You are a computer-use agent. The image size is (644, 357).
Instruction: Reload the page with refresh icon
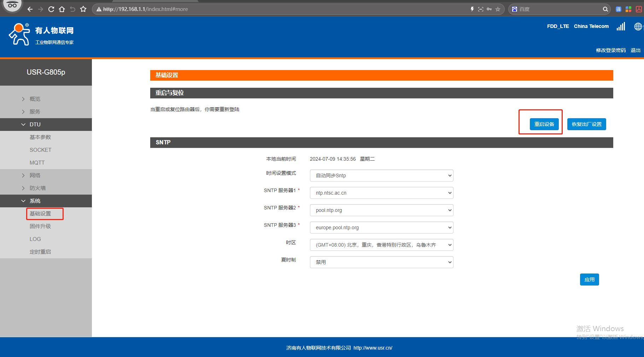tap(51, 9)
